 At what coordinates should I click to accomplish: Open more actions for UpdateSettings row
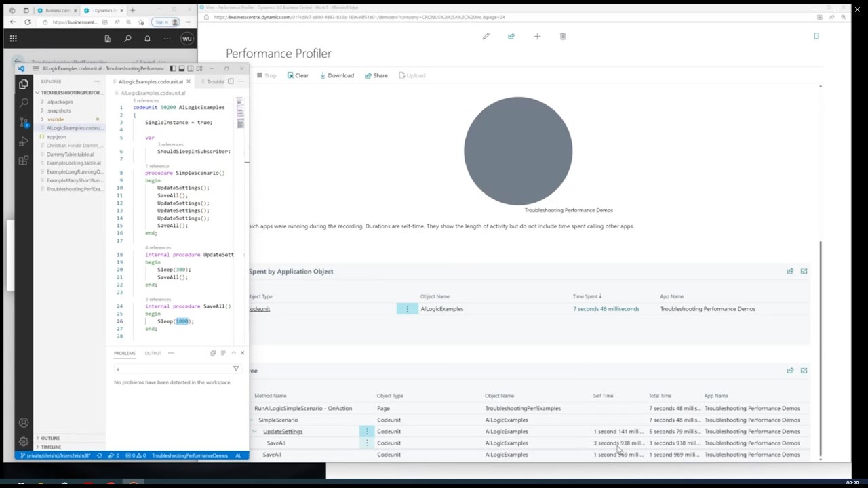pos(367,431)
